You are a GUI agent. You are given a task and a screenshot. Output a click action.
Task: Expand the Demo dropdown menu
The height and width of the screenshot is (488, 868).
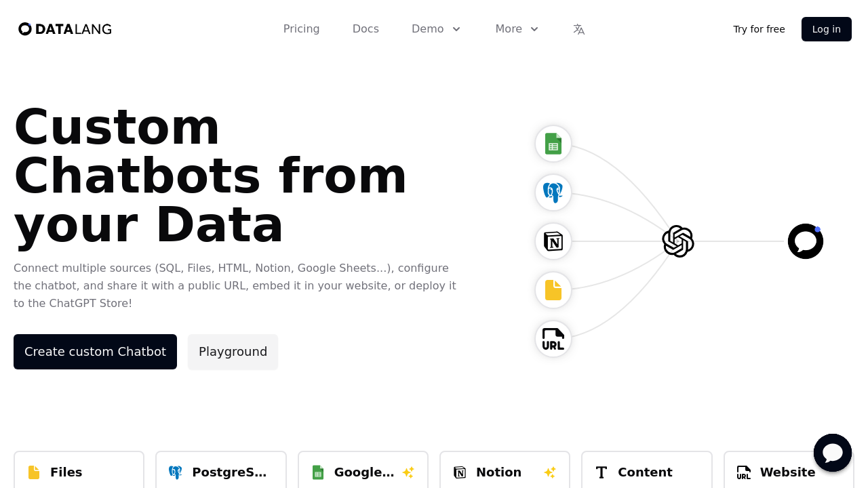point(435,29)
